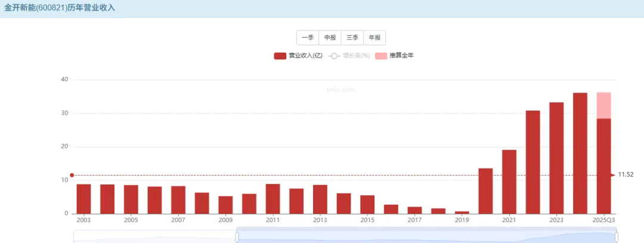The image size is (644, 243).
Task: Click the red dot at average line start
Action: (72, 175)
